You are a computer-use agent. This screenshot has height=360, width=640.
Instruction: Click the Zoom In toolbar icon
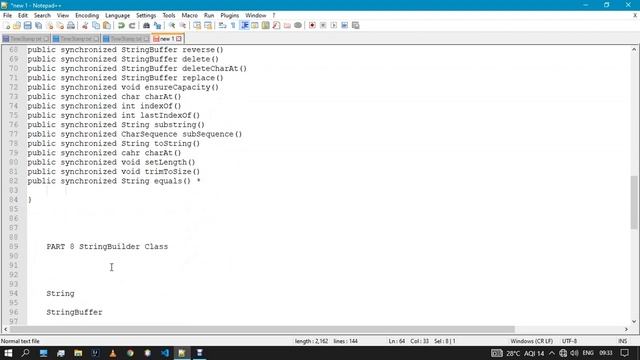click(172, 25)
